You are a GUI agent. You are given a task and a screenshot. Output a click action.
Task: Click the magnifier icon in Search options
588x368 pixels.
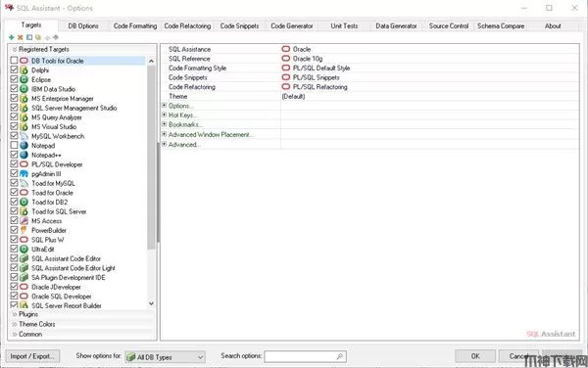(339, 356)
